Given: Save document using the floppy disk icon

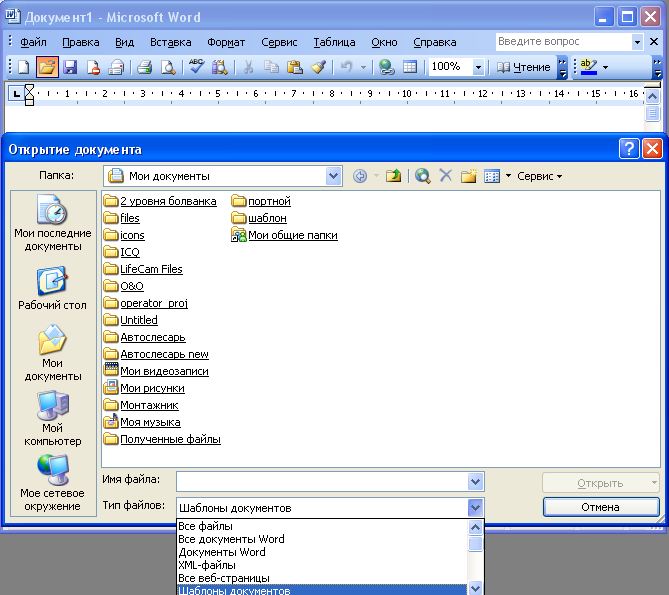Looking at the screenshot, I should [x=70, y=67].
